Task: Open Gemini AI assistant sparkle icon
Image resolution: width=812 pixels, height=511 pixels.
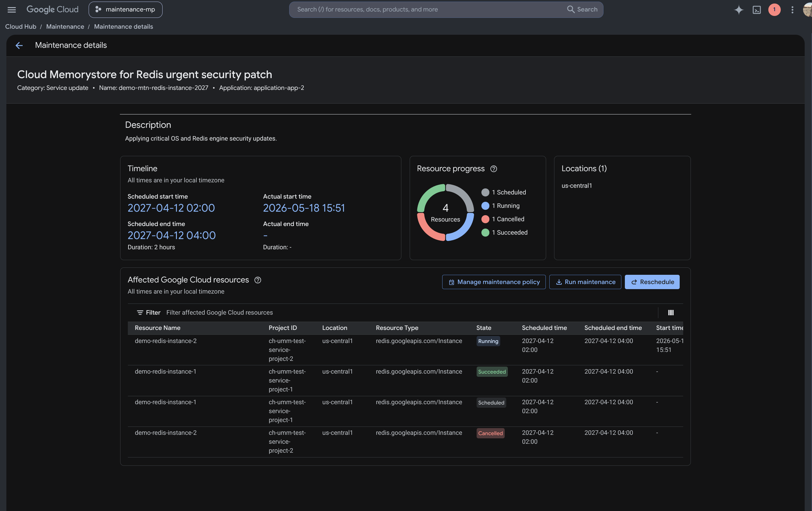Action: 739,10
